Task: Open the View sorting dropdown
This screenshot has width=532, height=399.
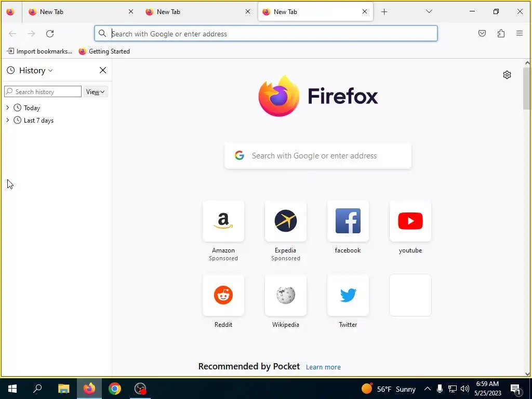Action: [96, 91]
